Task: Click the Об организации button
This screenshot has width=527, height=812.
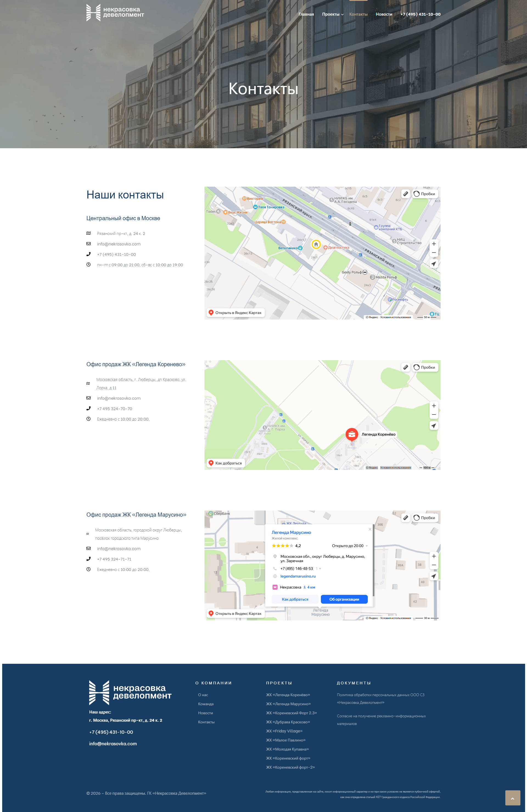Action: click(x=344, y=599)
